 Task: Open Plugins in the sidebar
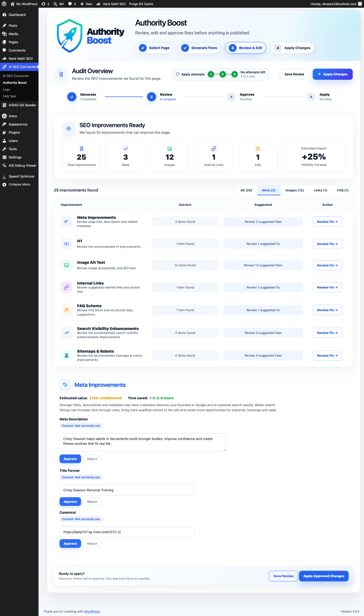click(19, 132)
